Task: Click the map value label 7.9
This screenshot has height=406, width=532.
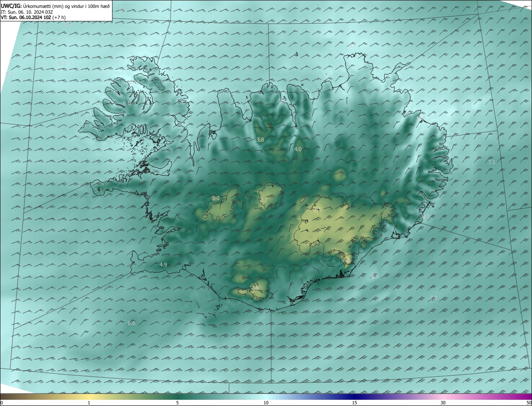Action: click(433, 298)
